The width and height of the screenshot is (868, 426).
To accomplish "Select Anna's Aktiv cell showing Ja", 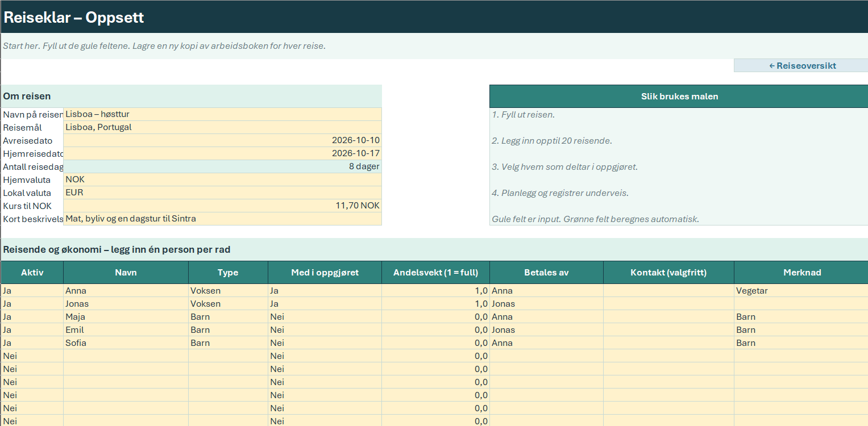I will click(32, 291).
